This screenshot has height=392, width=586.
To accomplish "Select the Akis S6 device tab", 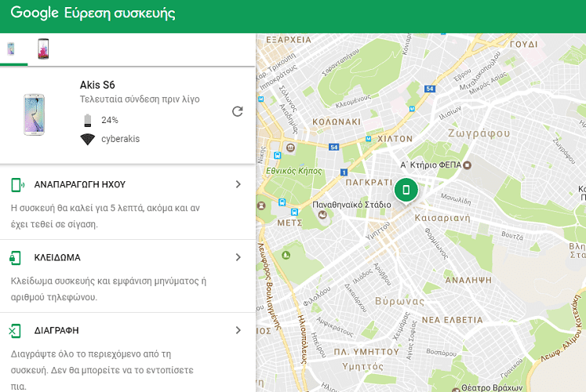I will (11, 49).
